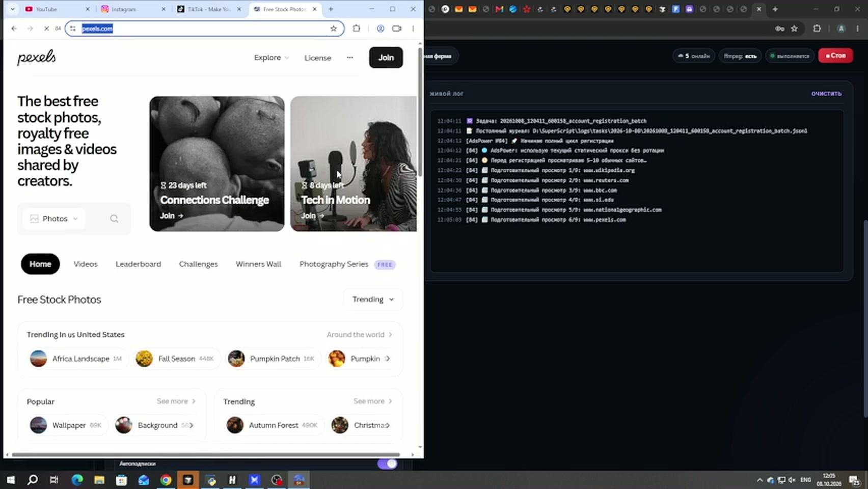Open the three-dots more menu beside License
The image size is (868, 489).
tap(350, 58)
